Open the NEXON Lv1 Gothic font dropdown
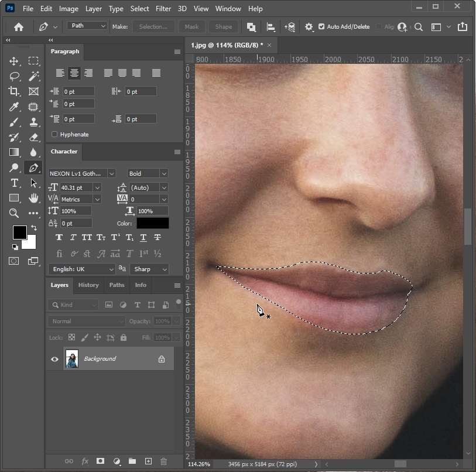Image resolution: width=476 pixels, height=472 pixels. [x=111, y=173]
